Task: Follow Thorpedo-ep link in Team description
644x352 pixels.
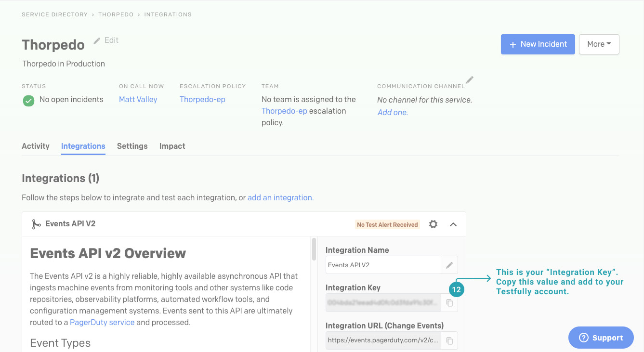Action: (x=284, y=111)
